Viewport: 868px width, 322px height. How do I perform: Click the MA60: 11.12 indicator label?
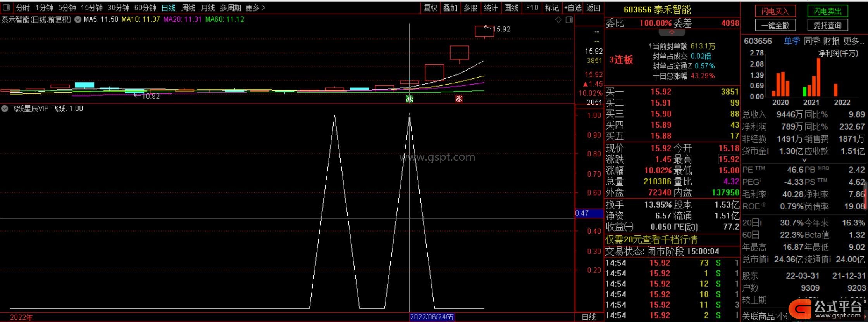click(225, 19)
